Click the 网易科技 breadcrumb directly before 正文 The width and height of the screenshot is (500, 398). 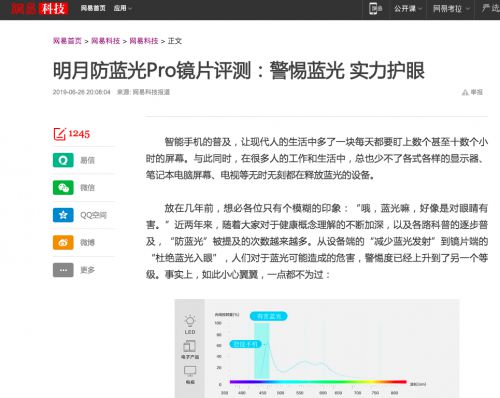point(144,41)
